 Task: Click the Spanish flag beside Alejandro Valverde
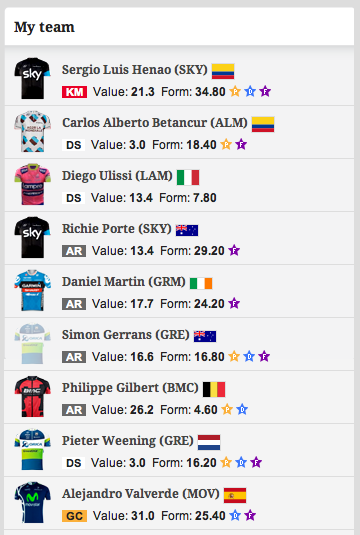coord(235,495)
